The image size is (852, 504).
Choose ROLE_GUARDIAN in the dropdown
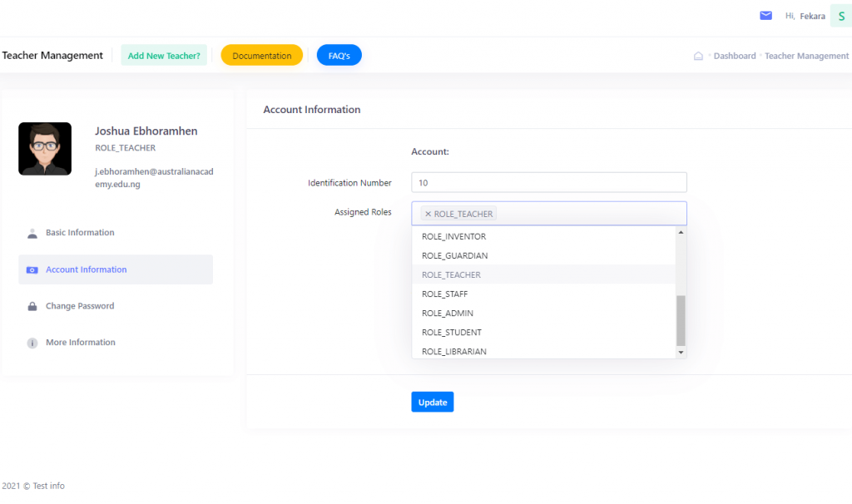pyautogui.click(x=454, y=256)
